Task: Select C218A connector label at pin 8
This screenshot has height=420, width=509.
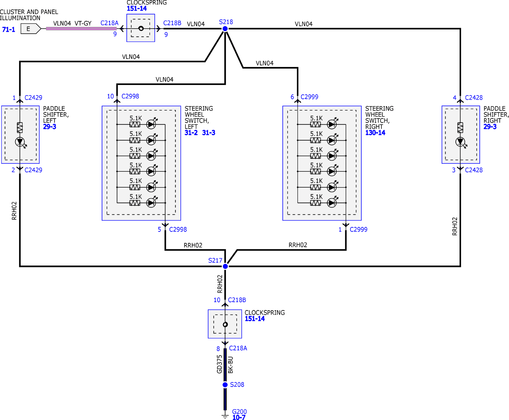Action: [238, 348]
